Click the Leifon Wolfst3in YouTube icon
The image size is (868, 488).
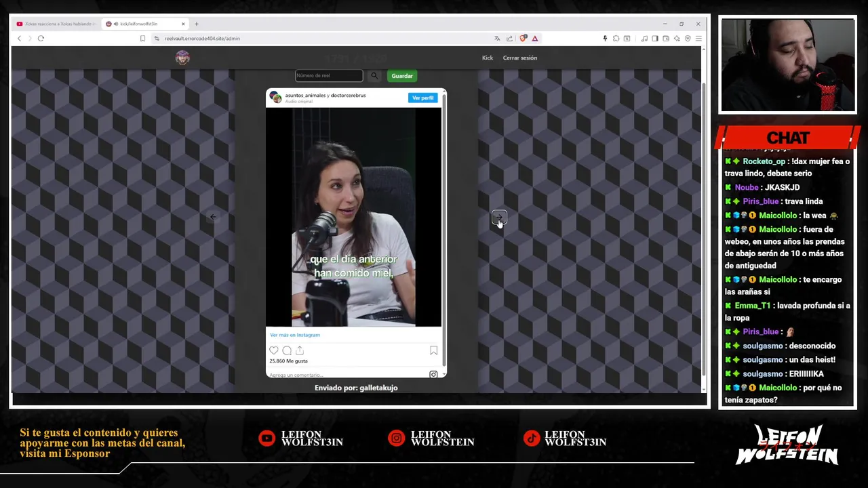click(267, 439)
